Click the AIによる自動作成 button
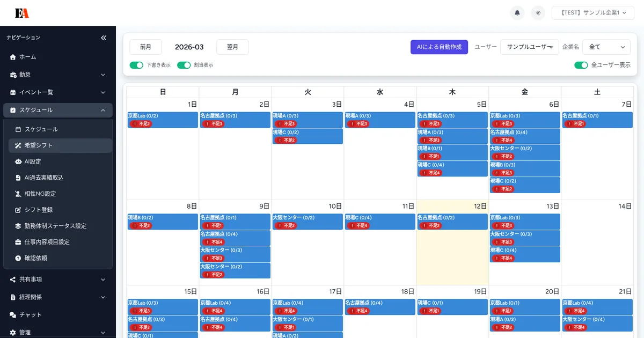Image resolution: width=644 pixels, height=338 pixels. [x=439, y=47]
